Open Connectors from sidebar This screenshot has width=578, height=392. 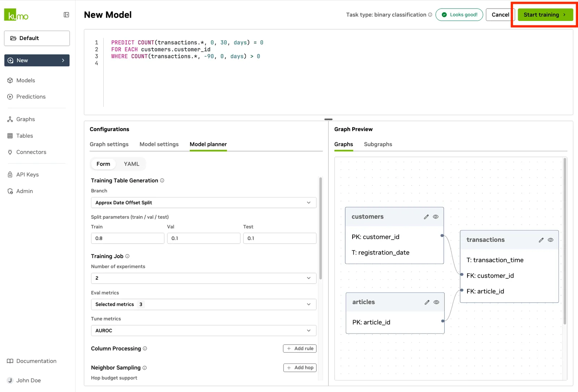click(31, 152)
